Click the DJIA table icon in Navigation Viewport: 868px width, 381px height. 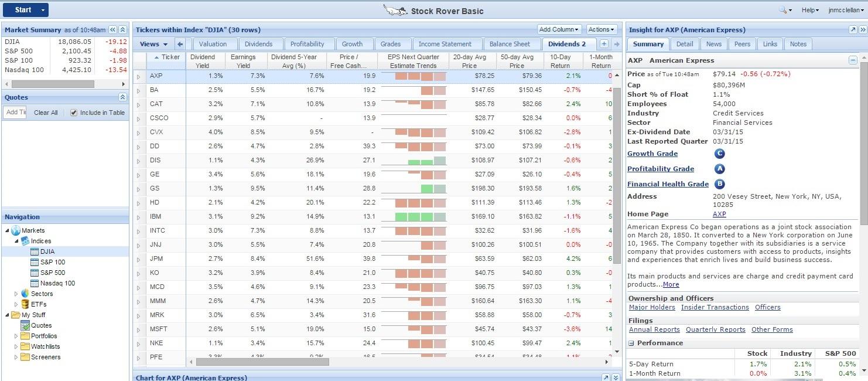coord(35,251)
